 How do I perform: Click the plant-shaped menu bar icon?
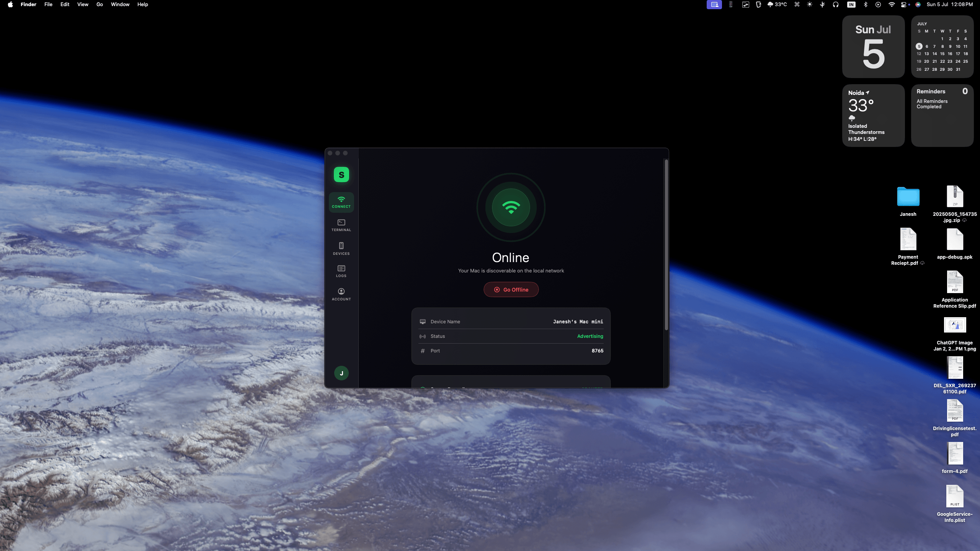click(x=822, y=5)
